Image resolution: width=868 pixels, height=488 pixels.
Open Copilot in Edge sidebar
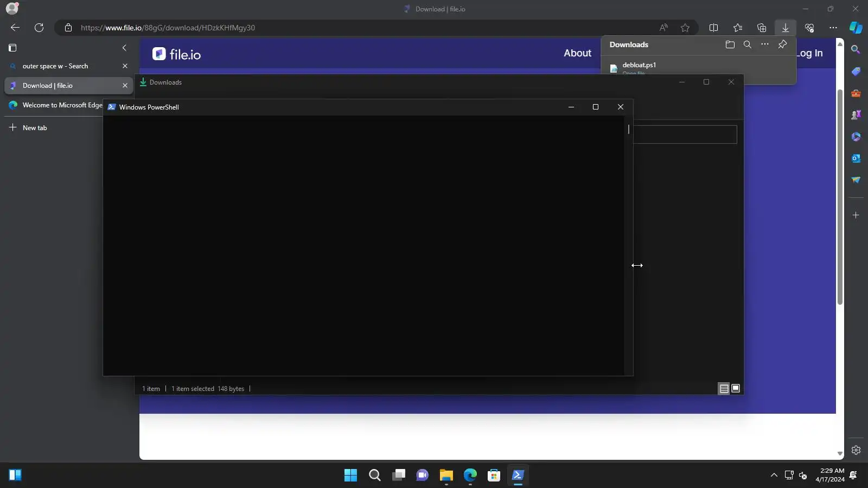[x=856, y=28]
